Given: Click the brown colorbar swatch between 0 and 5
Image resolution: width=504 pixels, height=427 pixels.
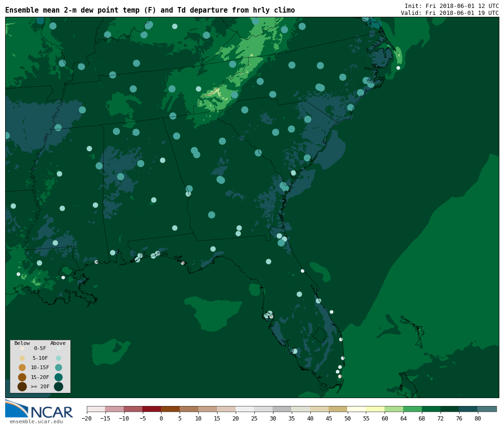Looking at the screenshot, I should click(170, 409).
